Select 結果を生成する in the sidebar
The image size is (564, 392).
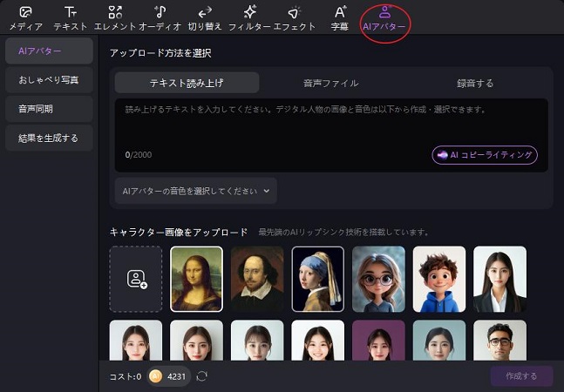(50, 138)
